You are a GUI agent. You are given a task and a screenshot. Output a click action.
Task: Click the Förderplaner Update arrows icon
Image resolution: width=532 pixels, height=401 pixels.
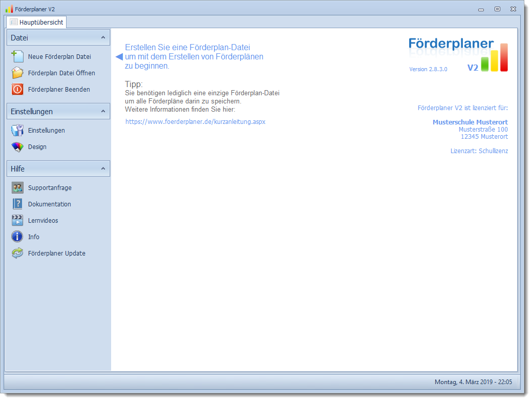(17, 253)
